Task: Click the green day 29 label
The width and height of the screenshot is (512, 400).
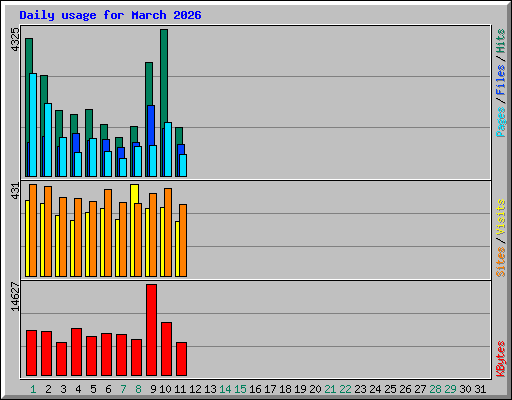Action: [x=450, y=389]
